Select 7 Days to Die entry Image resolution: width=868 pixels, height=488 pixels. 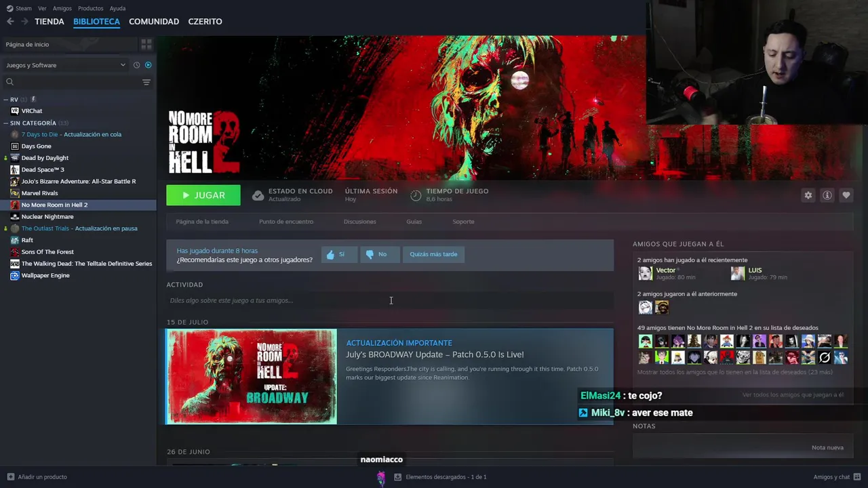click(71, 134)
